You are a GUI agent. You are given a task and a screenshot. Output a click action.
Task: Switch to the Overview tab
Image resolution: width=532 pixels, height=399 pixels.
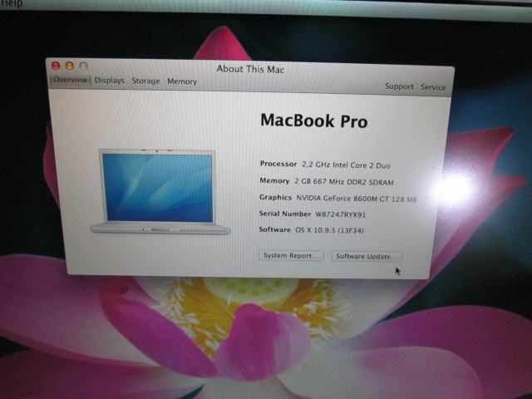click(x=70, y=80)
